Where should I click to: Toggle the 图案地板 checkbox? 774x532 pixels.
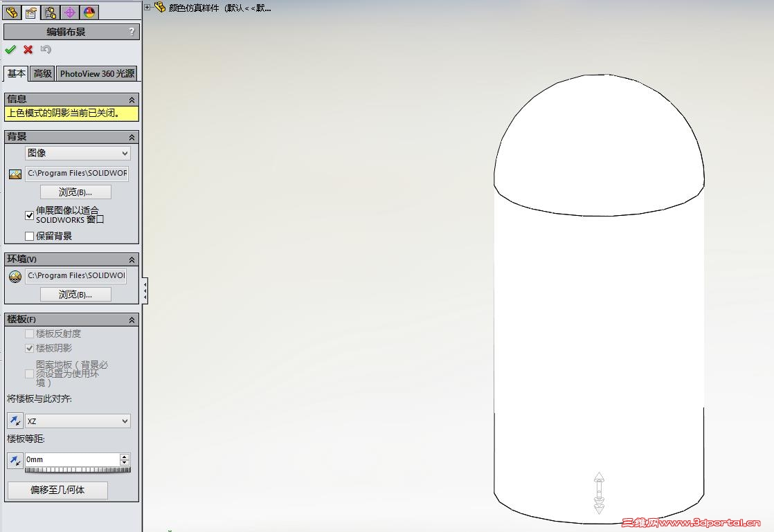(29, 374)
